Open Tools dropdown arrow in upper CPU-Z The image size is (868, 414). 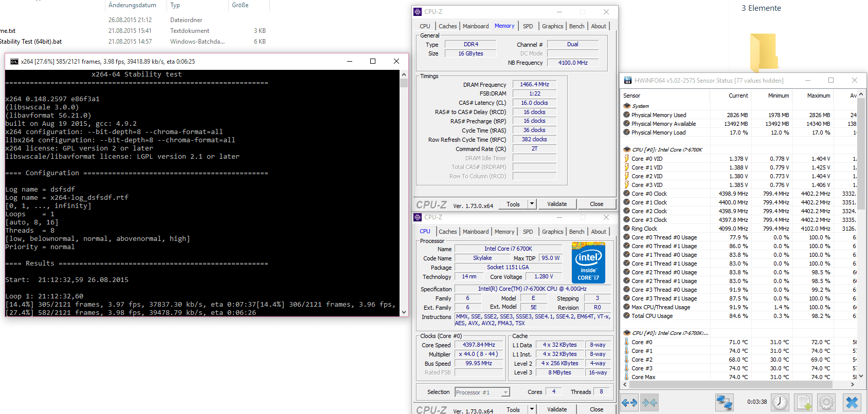coord(532,204)
